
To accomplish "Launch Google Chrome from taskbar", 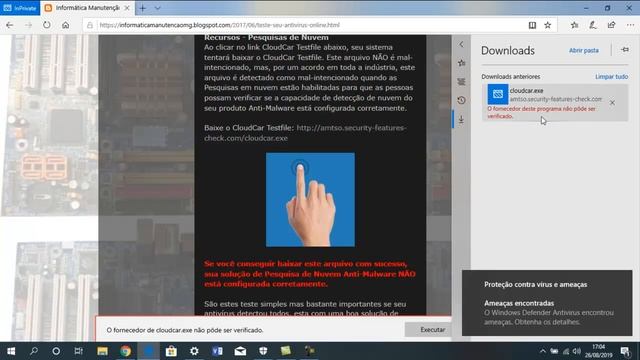I will point(125,351).
